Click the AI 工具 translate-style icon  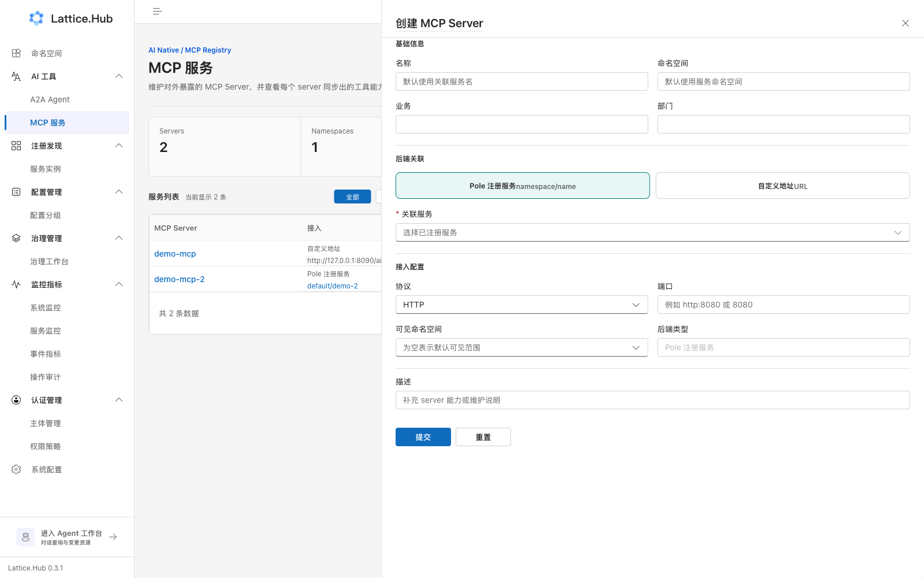click(x=16, y=76)
